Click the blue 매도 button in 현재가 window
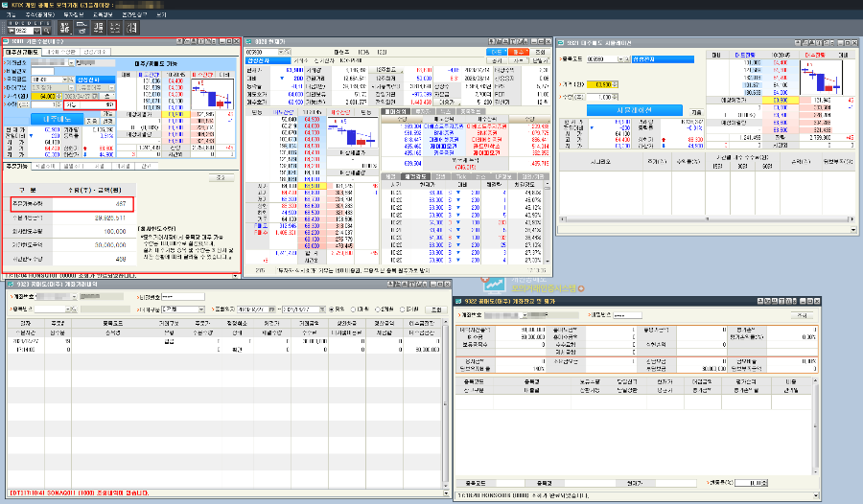The image size is (863, 504). (x=497, y=52)
